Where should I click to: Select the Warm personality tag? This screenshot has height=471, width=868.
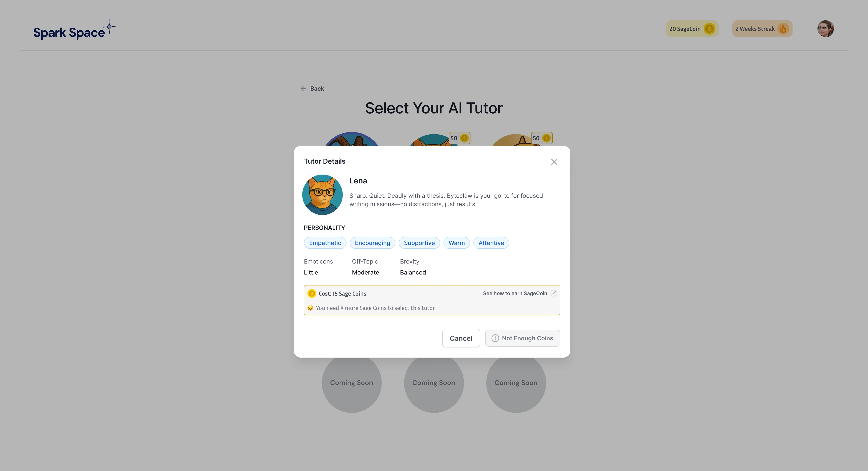coord(456,243)
